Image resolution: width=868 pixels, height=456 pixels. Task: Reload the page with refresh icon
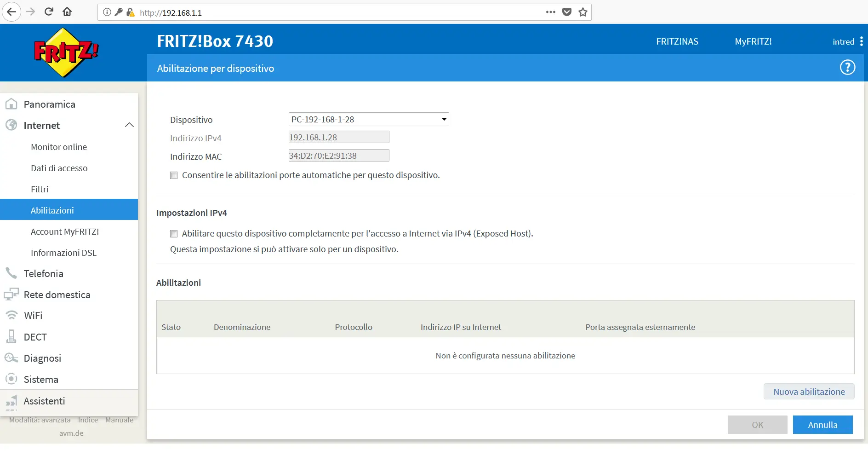click(49, 12)
